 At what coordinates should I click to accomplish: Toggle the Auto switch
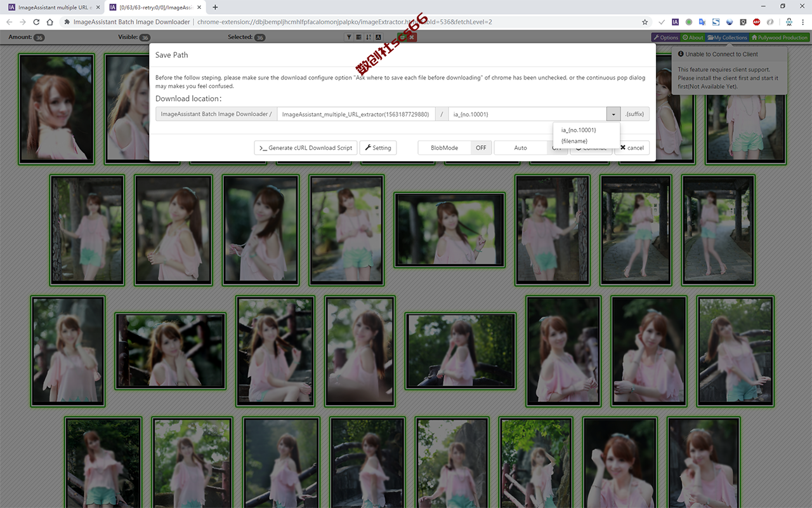[x=531, y=147]
